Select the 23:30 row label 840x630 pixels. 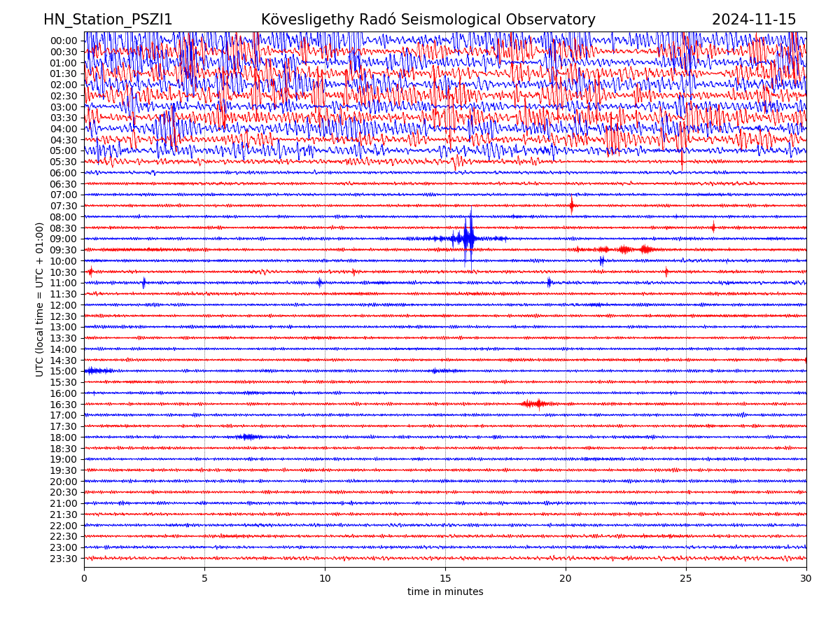[64, 559]
